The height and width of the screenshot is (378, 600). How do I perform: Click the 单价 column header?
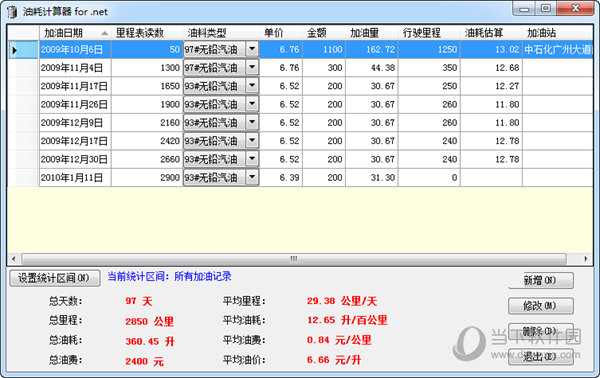coord(281,33)
